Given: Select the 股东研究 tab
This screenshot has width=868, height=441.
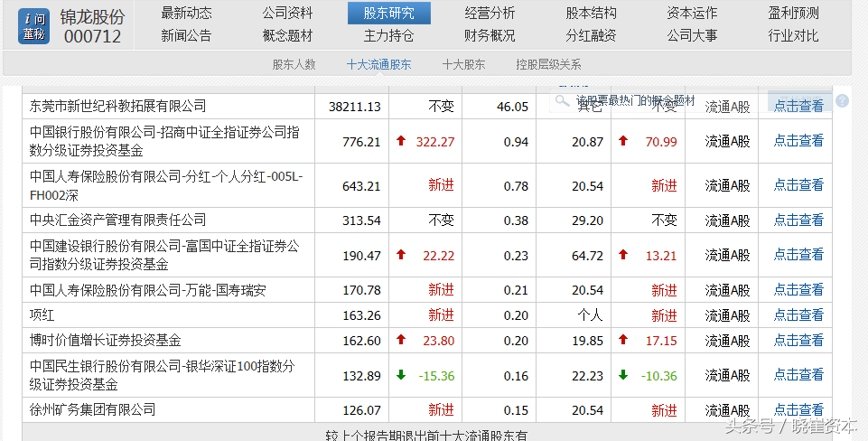Looking at the screenshot, I should tap(388, 14).
